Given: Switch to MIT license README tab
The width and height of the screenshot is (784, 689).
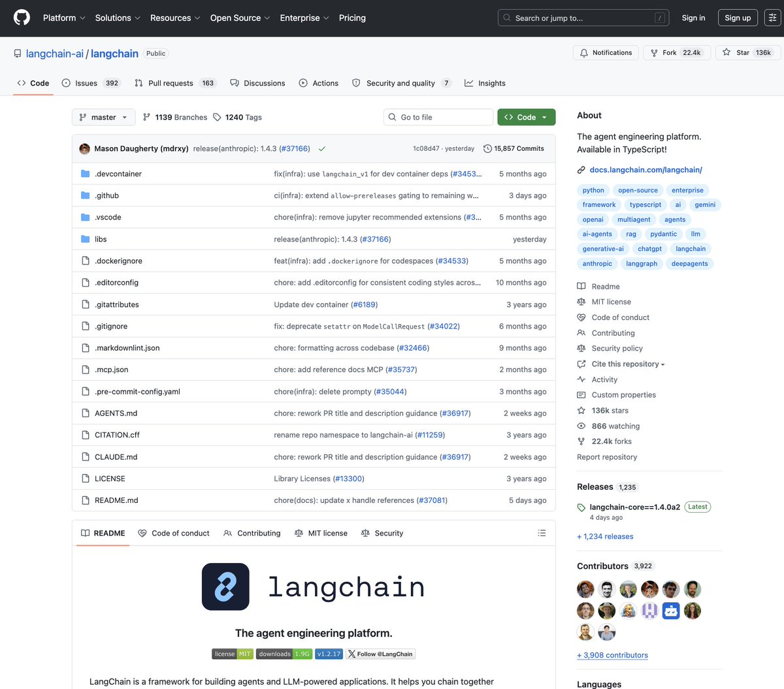Looking at the screenshot, I should click(x=321, y=533).
